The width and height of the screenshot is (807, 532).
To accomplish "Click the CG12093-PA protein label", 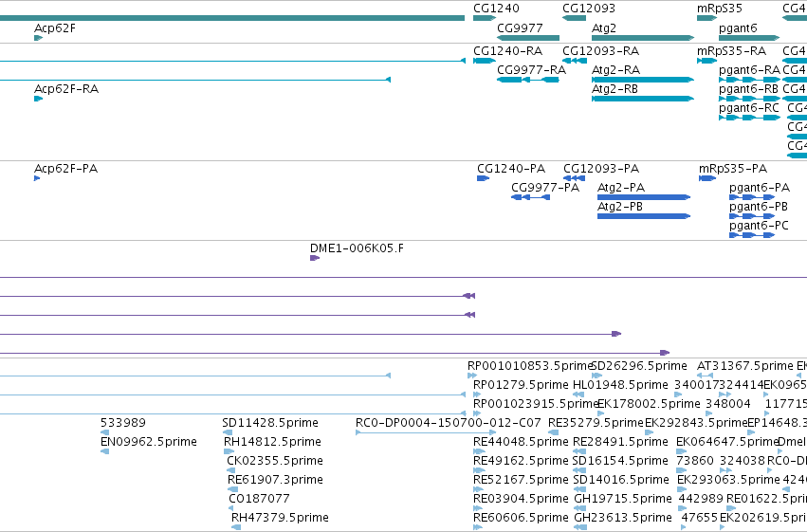I will point(601,169).
